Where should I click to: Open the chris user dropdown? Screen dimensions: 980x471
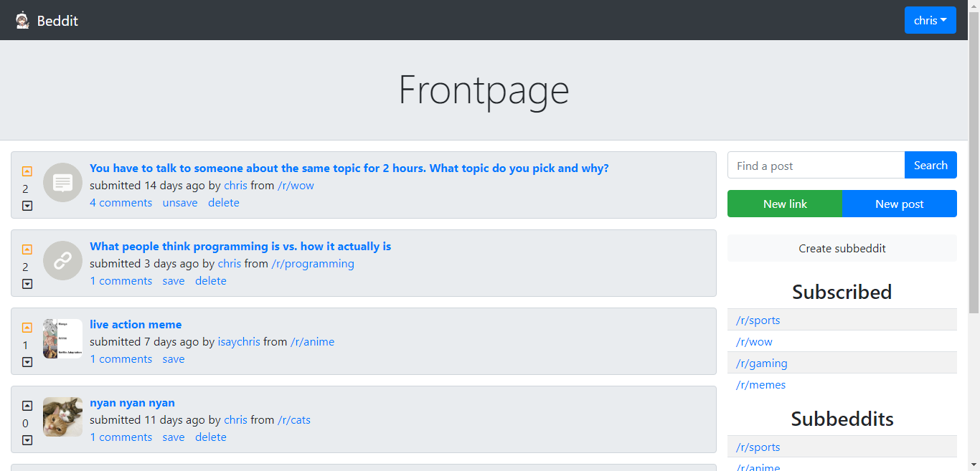[x=930, y=20]
